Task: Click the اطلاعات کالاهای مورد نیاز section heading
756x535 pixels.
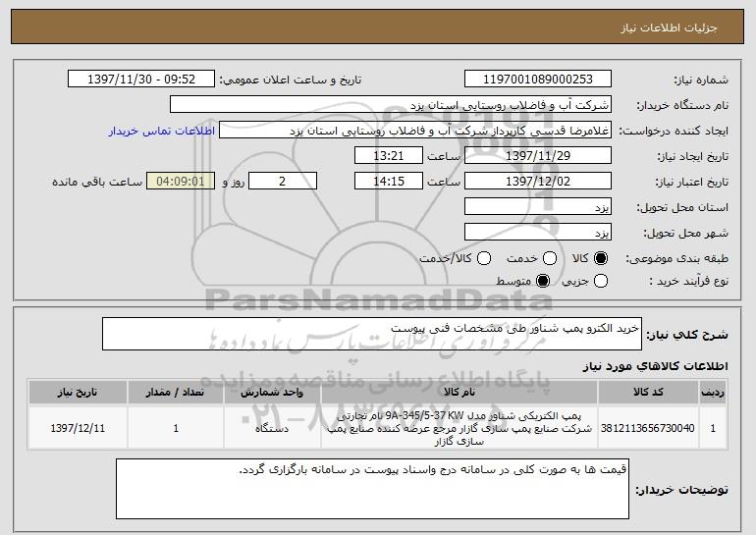Action: [x=655, y=366]
